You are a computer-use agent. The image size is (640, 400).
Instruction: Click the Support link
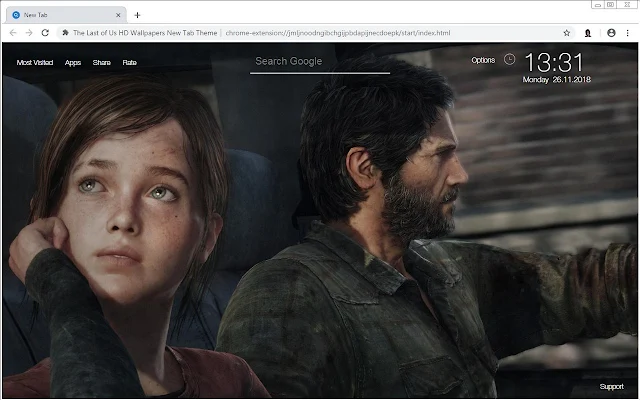[x=611, y=387]
